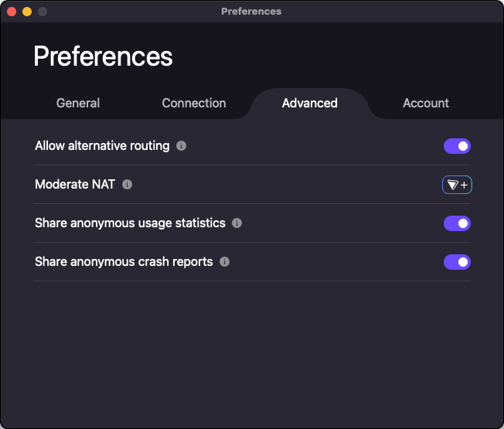
Task: Toggle Share anonymous crash reports off
Action: point(457,262)
